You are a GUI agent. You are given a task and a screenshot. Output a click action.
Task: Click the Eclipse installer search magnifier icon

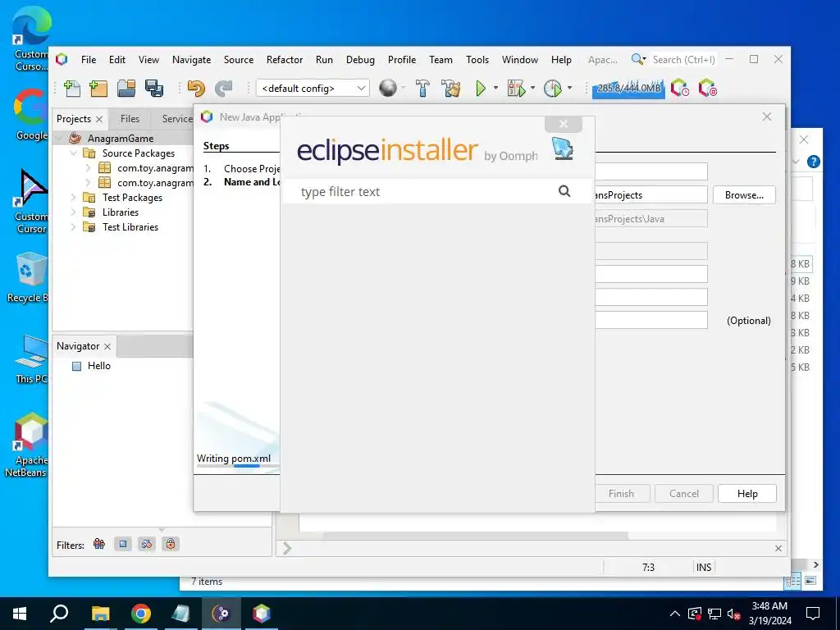(564, 190)
